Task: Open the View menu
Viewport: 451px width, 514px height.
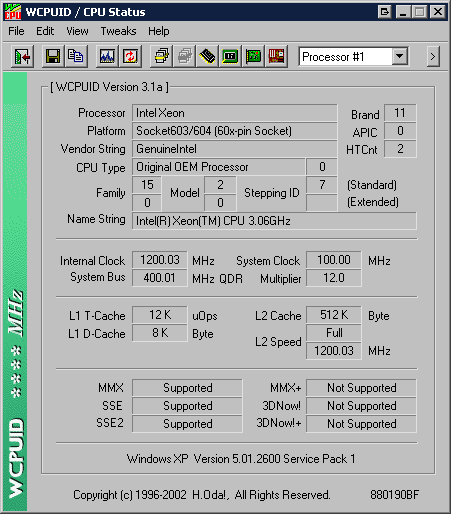Action: pyautogui.click(x=77, y=31)
